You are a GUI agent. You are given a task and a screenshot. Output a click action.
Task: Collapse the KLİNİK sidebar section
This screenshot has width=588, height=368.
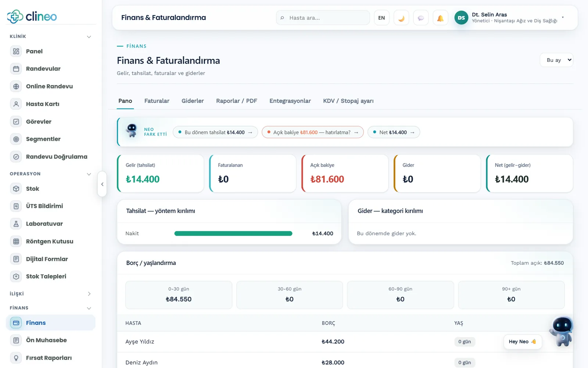tap(89, 36)
